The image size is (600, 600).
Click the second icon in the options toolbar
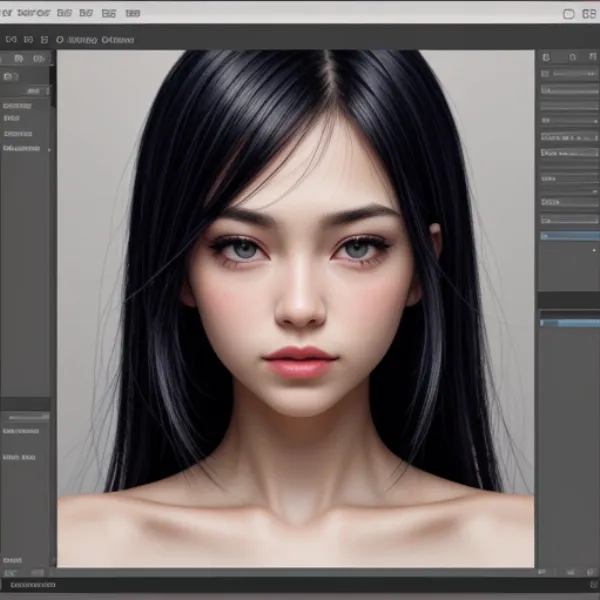[29, 40]
